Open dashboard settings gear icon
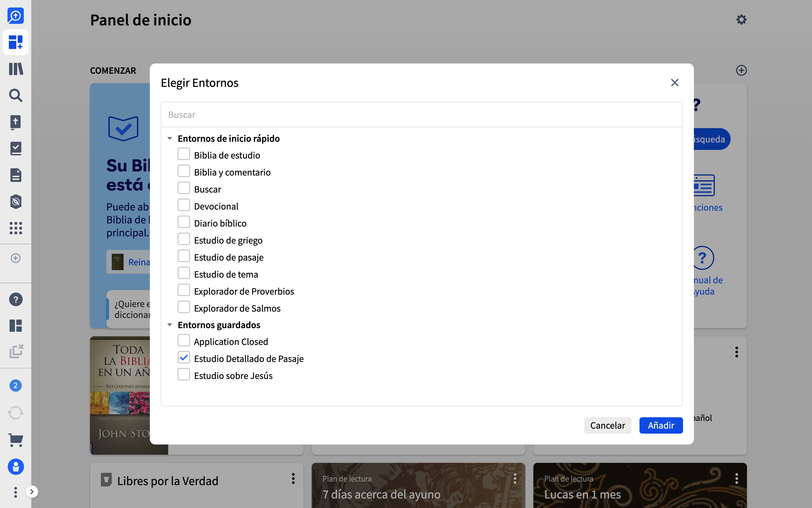The height and width of the screenshot is (508, 812). point(741,20)
